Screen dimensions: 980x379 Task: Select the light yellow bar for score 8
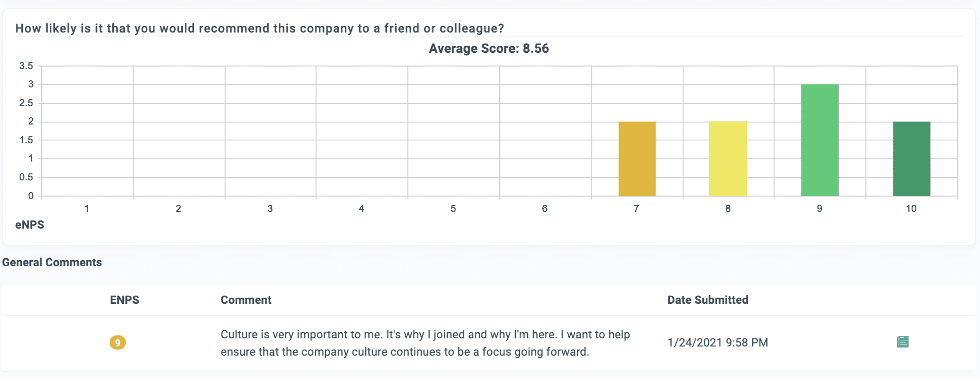point(728,159)
